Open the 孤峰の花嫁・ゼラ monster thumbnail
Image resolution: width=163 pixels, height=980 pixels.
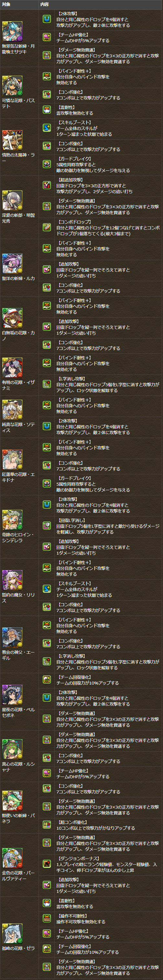(12, 933)
